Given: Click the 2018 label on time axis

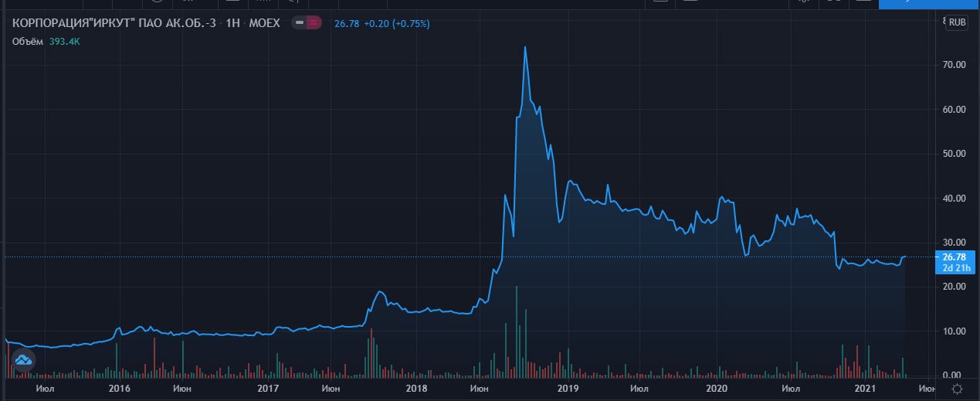Looking at the screenshot, I should [x=416, y=388].
